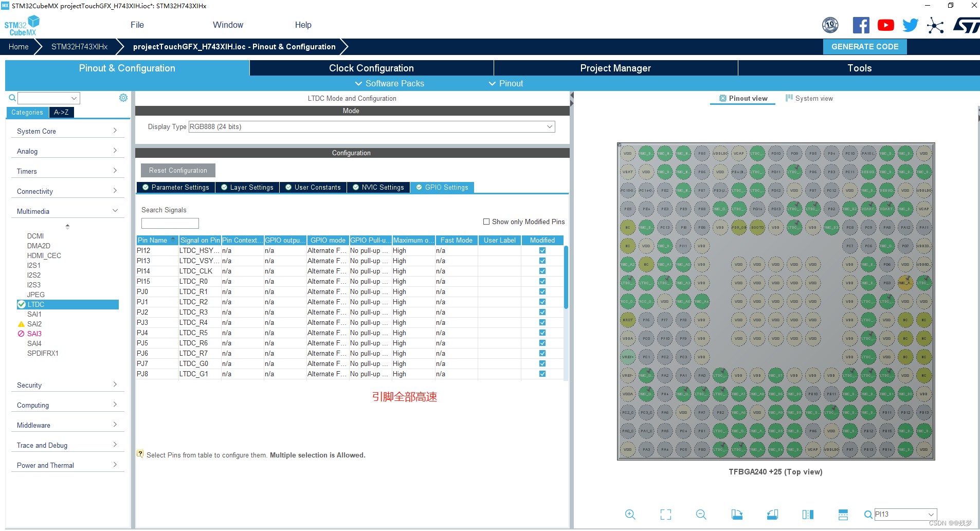Switch to the Tools tab

[859, 68]
